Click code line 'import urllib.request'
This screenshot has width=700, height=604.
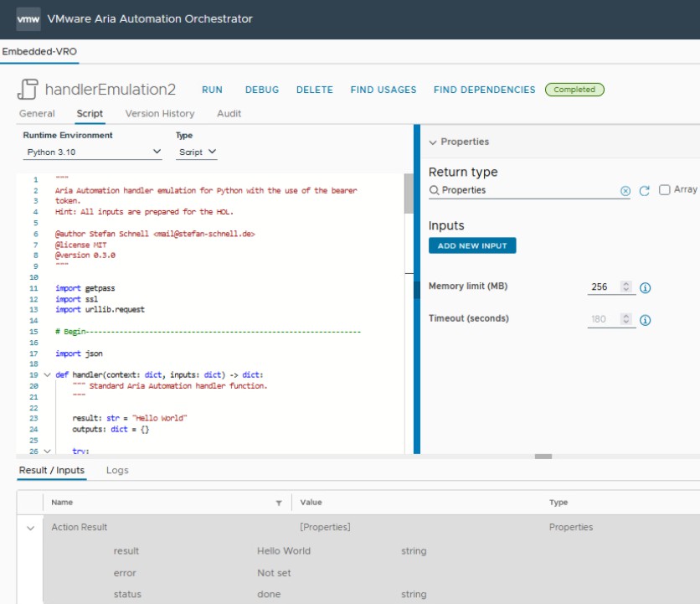tap(100, 310)
